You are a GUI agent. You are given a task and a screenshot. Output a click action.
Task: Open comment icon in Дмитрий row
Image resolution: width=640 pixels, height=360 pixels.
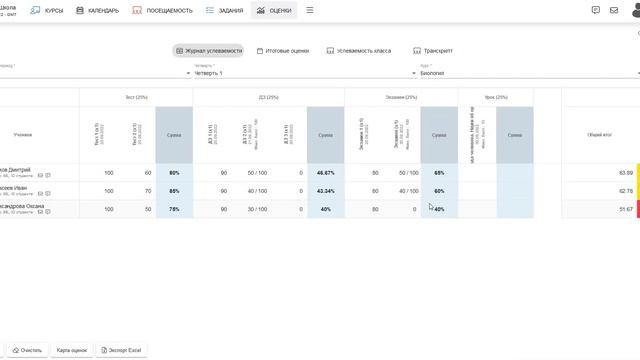coord(48,176)
